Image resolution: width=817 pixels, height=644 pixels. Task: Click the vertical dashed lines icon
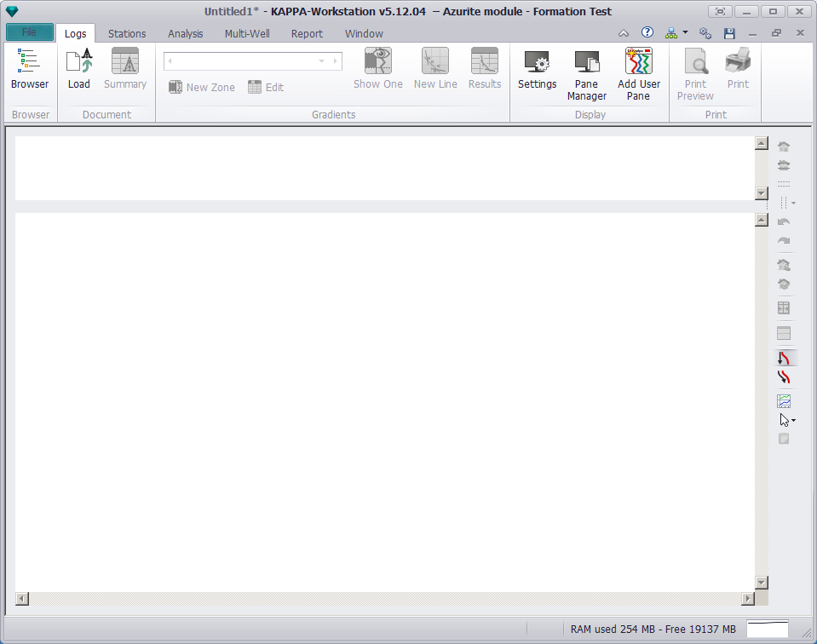[x=783, y=203]
